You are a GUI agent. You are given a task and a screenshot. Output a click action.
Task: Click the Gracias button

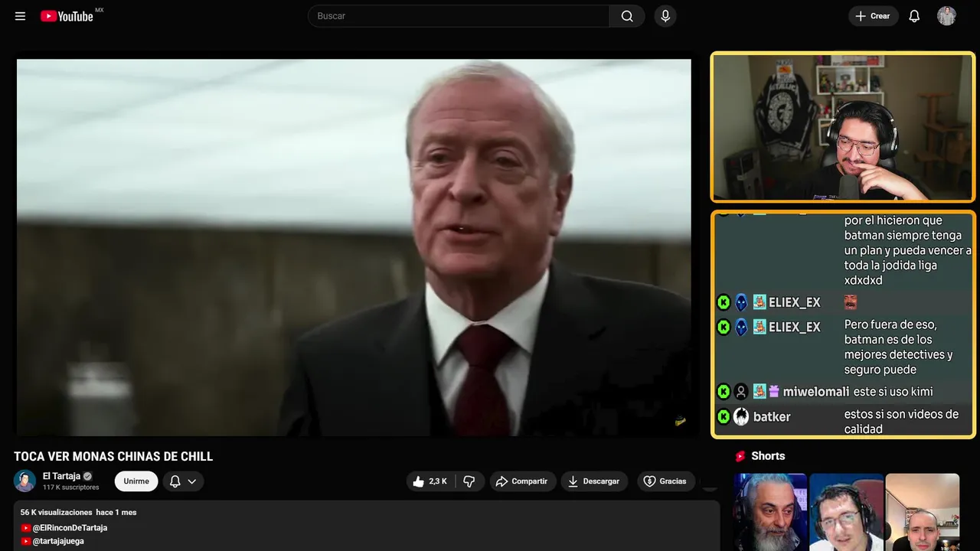point(665,481)
